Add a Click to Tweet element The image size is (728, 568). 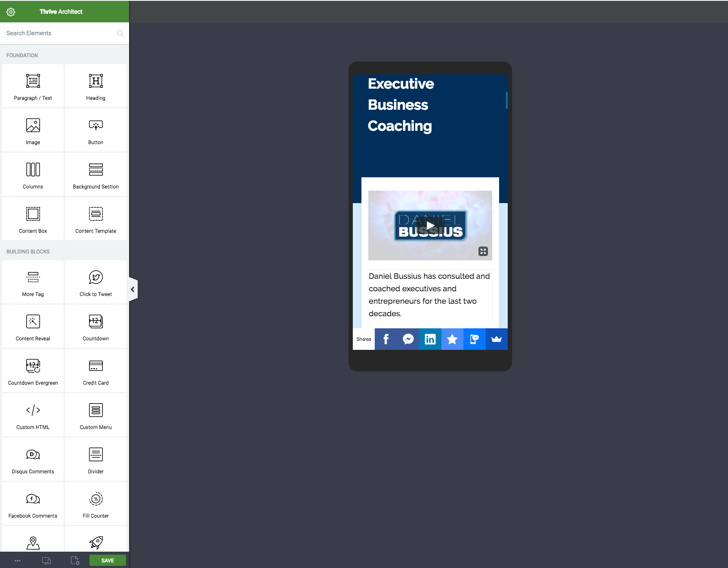pos(96,282)
